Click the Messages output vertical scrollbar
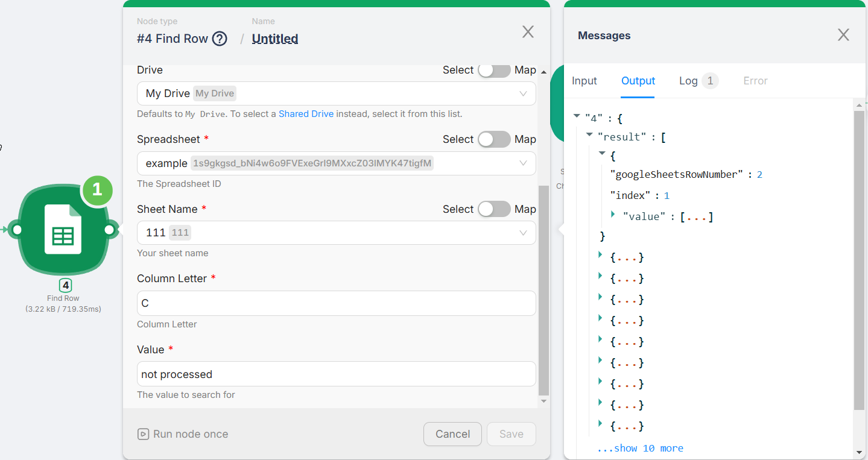868x460 pixels. tap(860, 259)
